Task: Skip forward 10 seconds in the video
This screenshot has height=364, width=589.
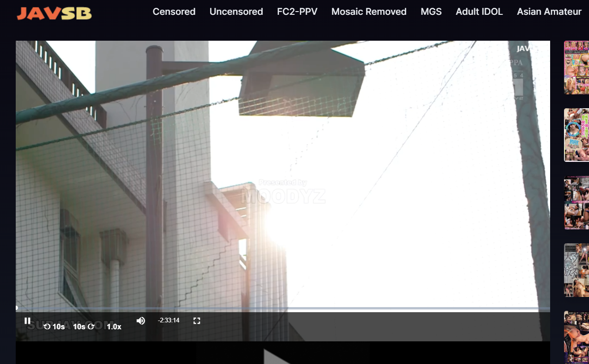Action: point(84,327)
